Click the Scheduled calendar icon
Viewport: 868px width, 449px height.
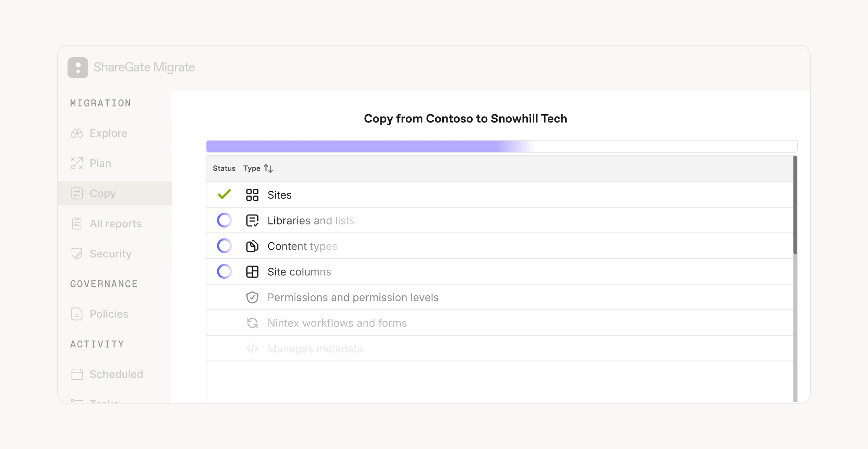tap(77, 374)
